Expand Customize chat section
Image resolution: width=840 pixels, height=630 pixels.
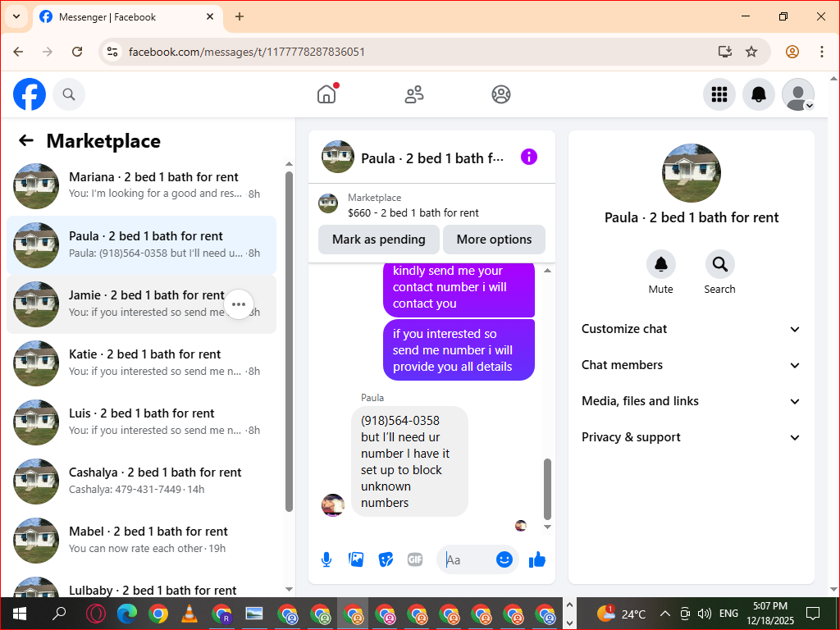691,329
